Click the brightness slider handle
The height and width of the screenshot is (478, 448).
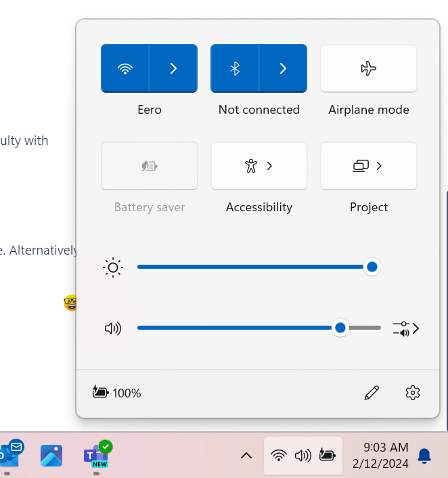372,267
